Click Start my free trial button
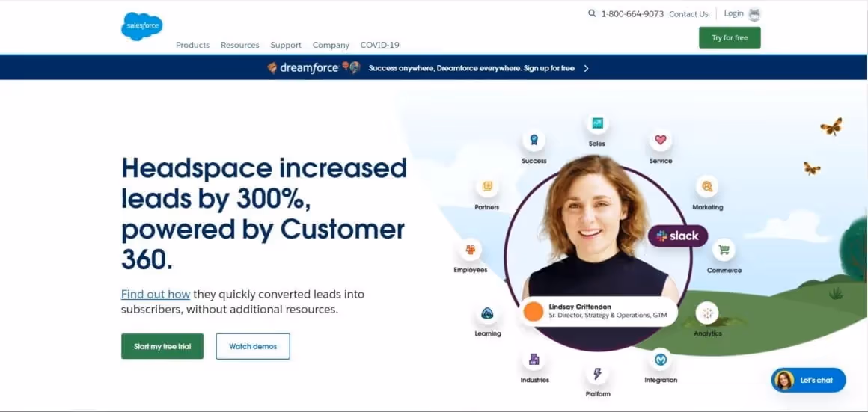 point(162,346)
